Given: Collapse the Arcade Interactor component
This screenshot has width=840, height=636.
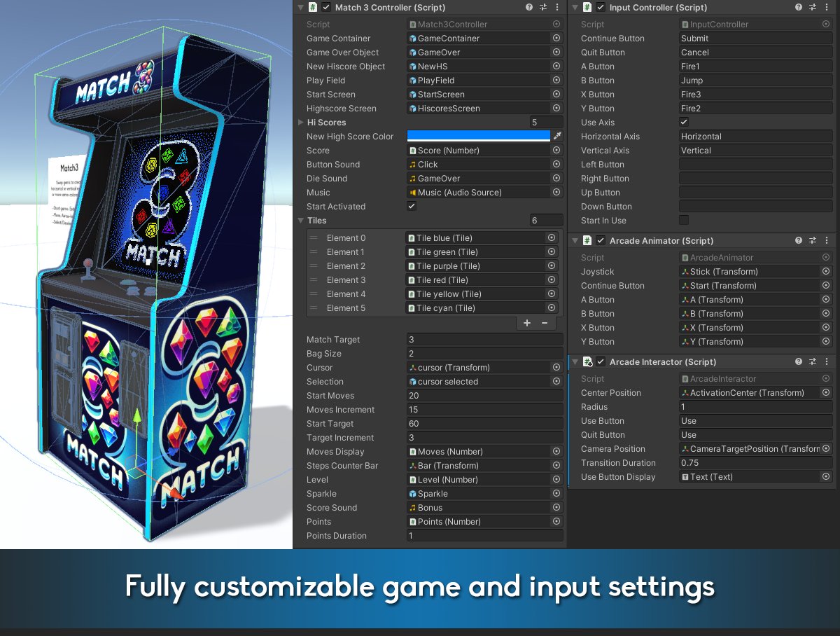Looking at the screenshot, I should [x=575, y=361].
